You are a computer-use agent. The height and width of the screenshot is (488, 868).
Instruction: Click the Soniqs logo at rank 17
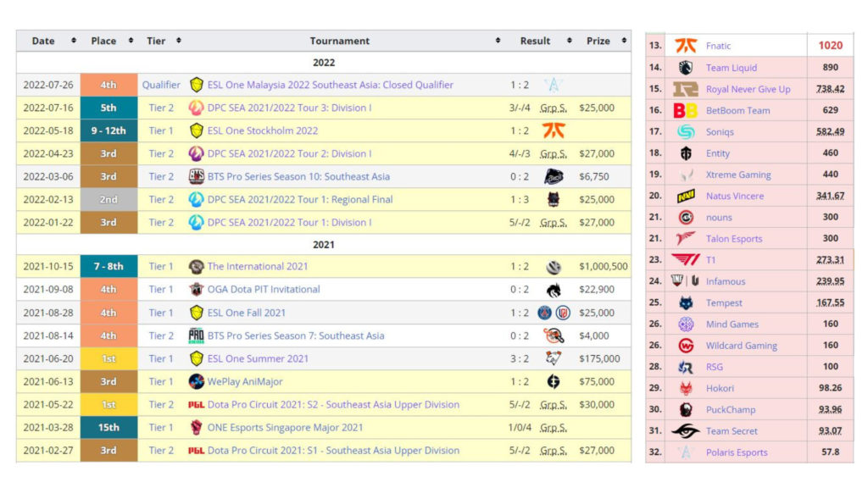coord(687,131)
